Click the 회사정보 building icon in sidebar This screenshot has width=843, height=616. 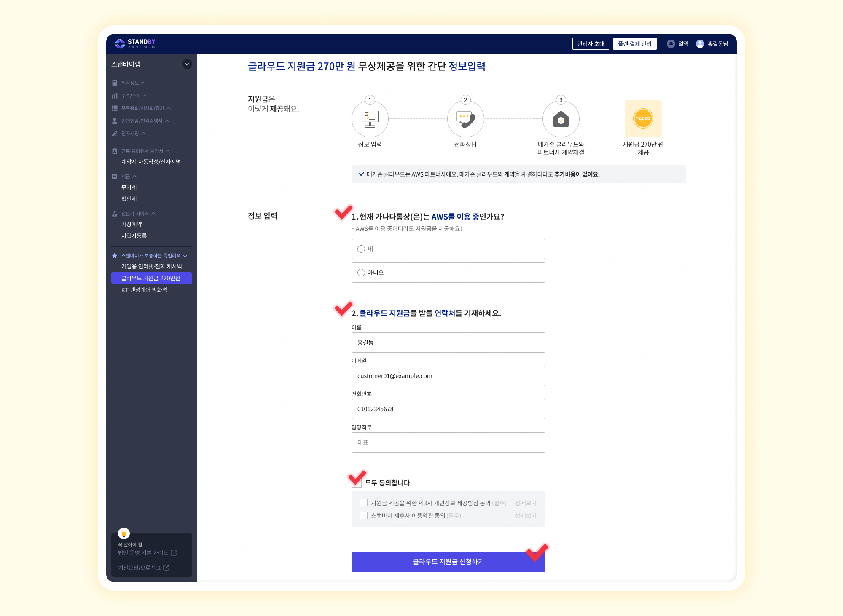(115, 83)
